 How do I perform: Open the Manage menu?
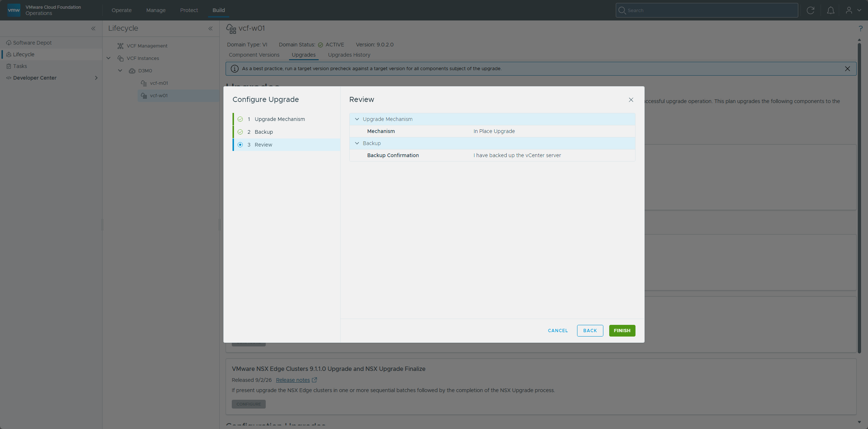click(156, 10)
